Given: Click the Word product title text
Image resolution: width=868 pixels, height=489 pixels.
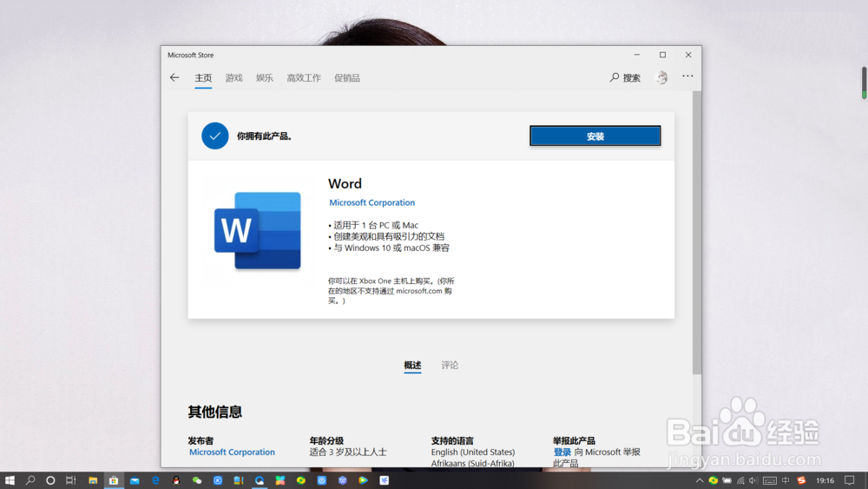Looking at the screenshot, I should pos(345,183).
